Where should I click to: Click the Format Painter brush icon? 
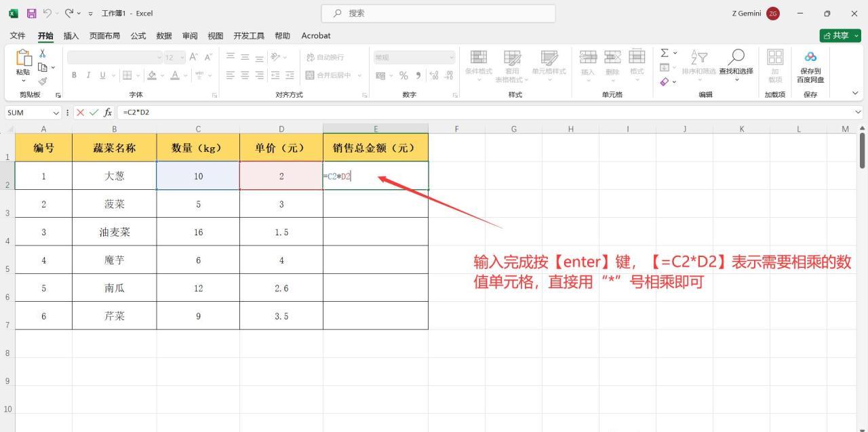(43, 81)
